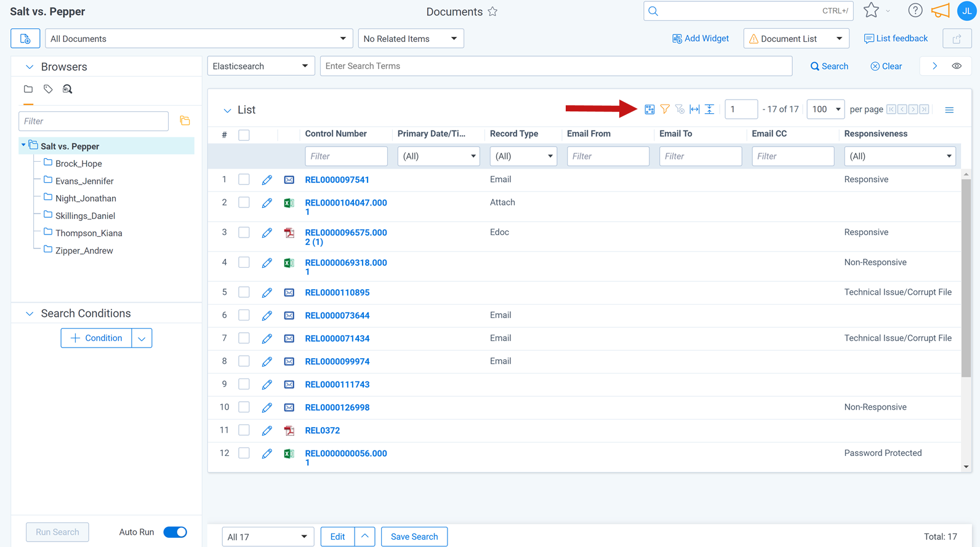Open the list hamburger menu icon
980x547 pixels.
(949, 110)
